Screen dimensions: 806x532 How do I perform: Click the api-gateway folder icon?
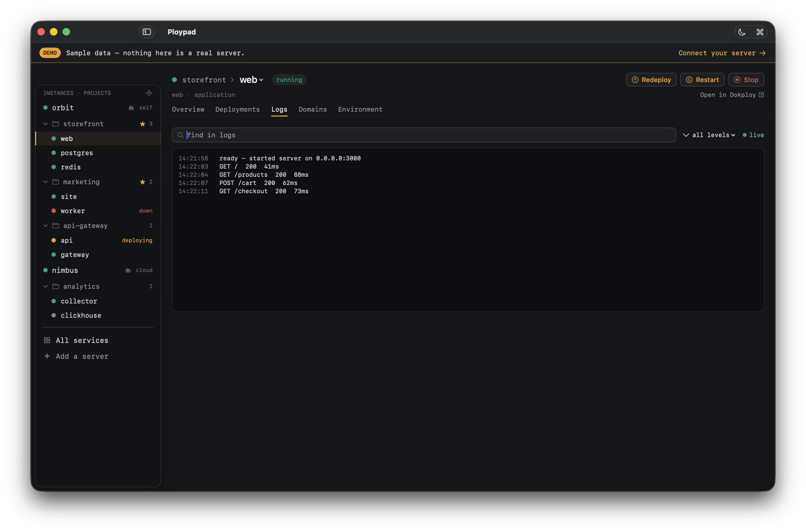point(56,225)
